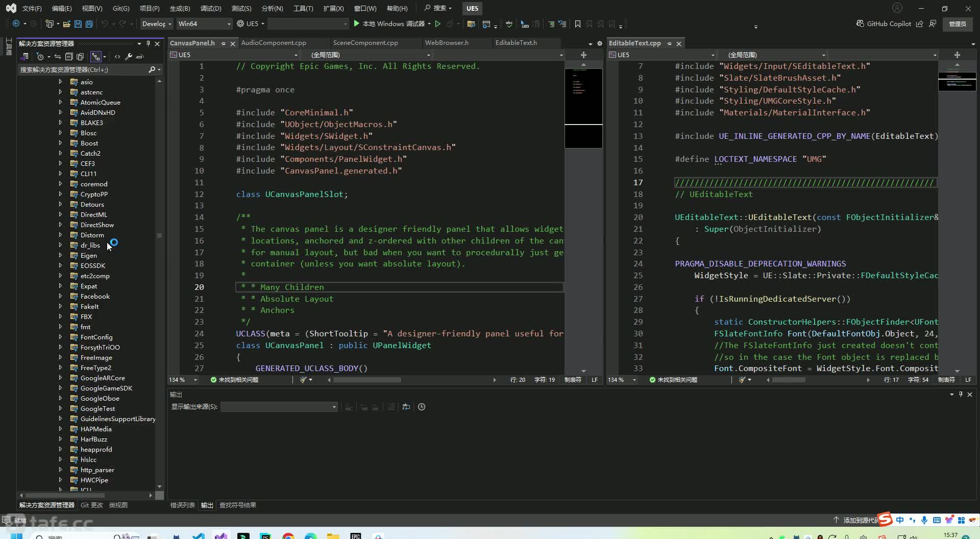Screen dimensions: 980x539
Task: Click the Undo icon in the toolbar
Action: point(104,24)
